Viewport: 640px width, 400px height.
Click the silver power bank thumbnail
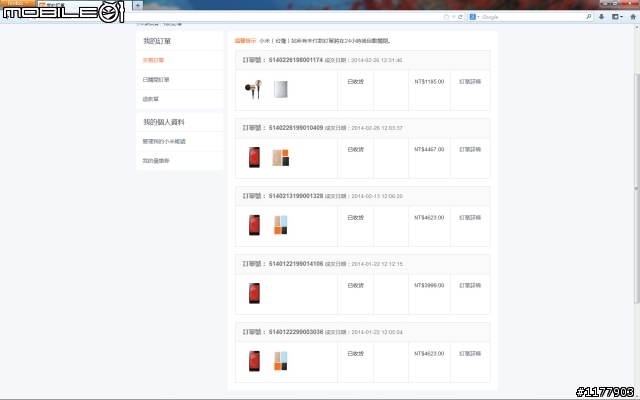(281, 89)
